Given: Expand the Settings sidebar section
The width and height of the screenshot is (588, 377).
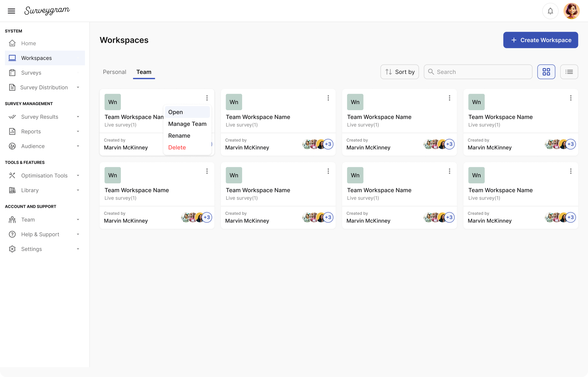Looking at the screenshot, I should (x=78, y=249).
